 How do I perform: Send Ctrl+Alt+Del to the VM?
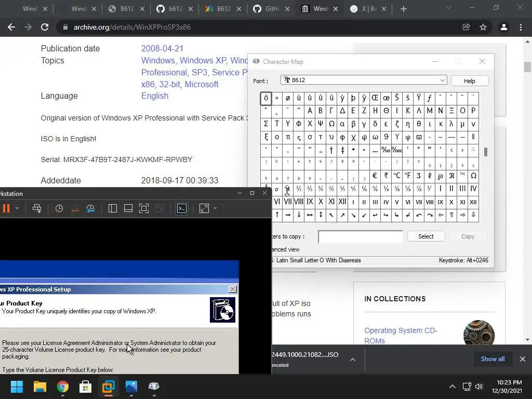(37, 208)
